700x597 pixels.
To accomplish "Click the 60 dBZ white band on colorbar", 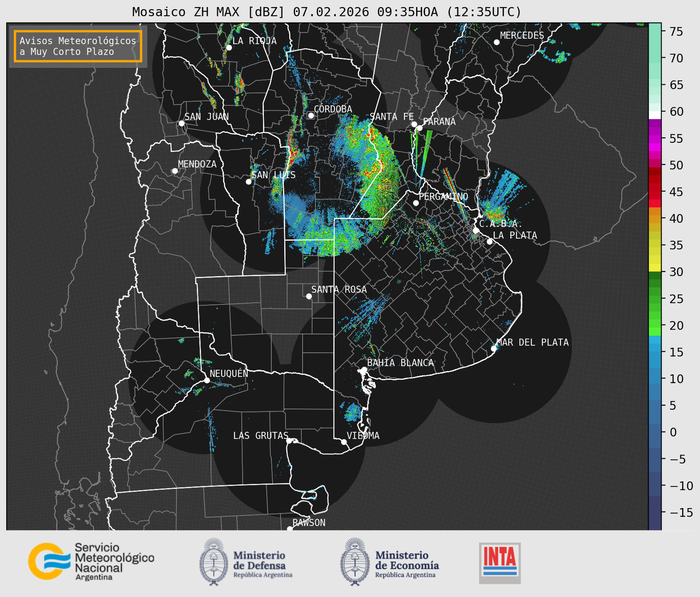I will [x=654, y=115].
